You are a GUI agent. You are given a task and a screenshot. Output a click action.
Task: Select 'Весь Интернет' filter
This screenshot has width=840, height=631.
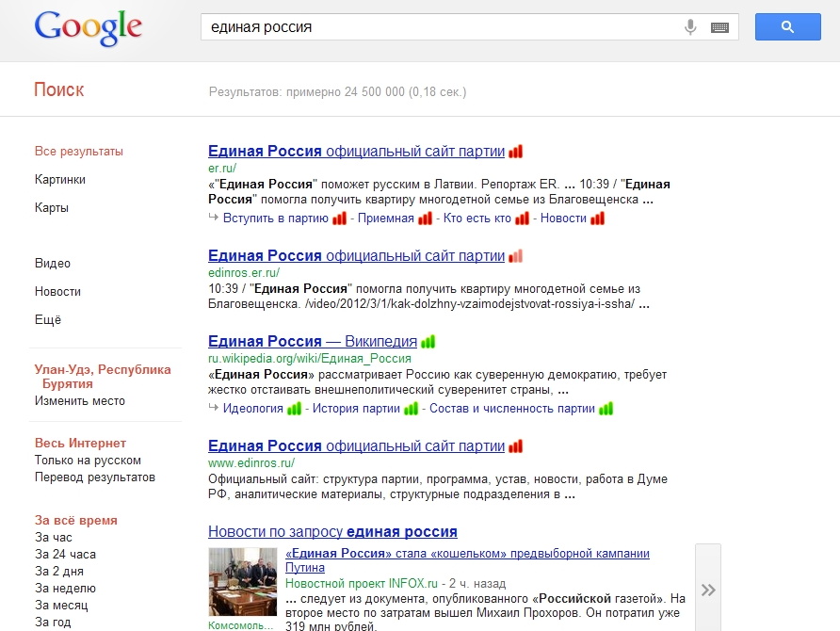click(80, 443)
